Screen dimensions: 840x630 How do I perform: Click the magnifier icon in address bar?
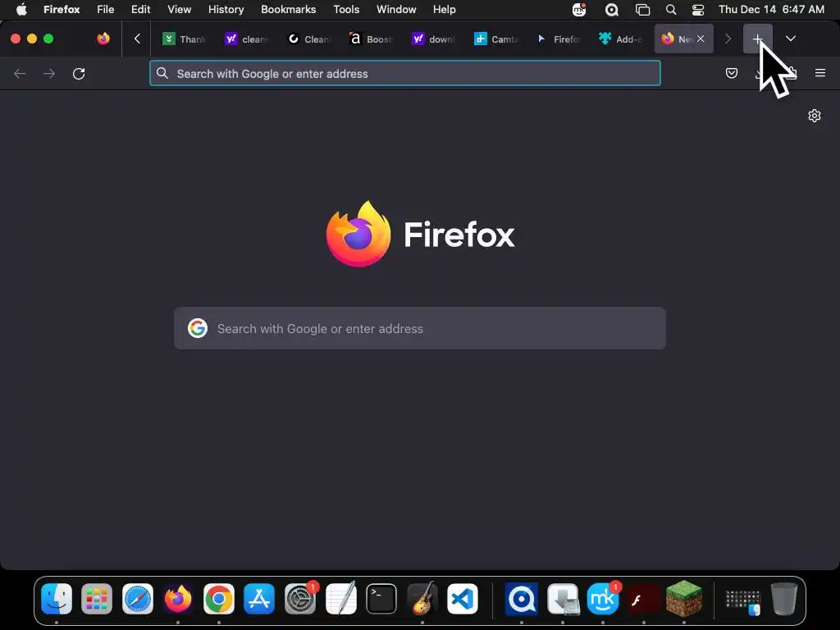pos(162,73)
